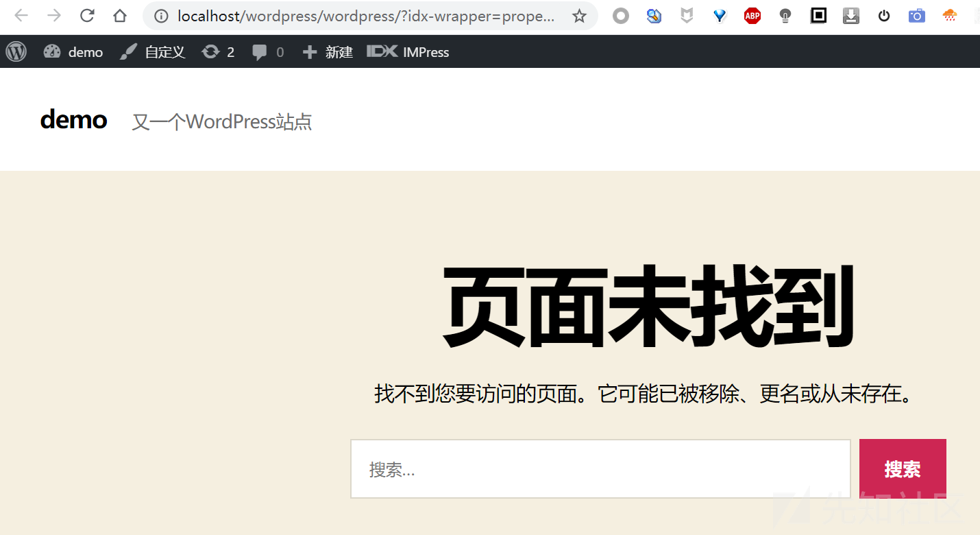Screen dimensions: 980x535
Task: Open comments with 0 pending
Action: tap(267, 52)
